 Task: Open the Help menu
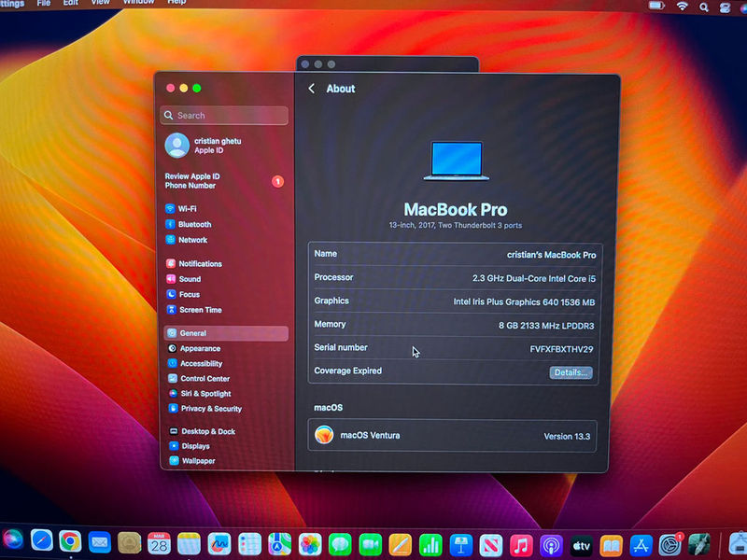tap(176, 3)
